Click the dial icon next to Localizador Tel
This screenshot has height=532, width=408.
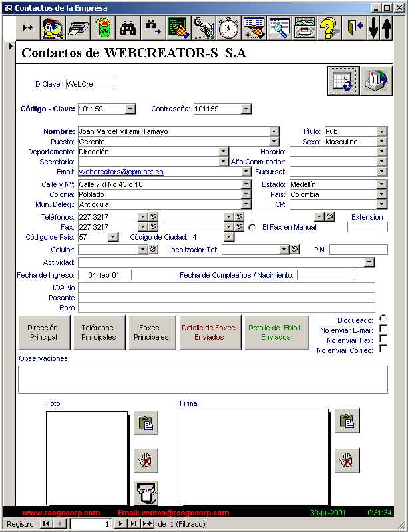(294, 250)
